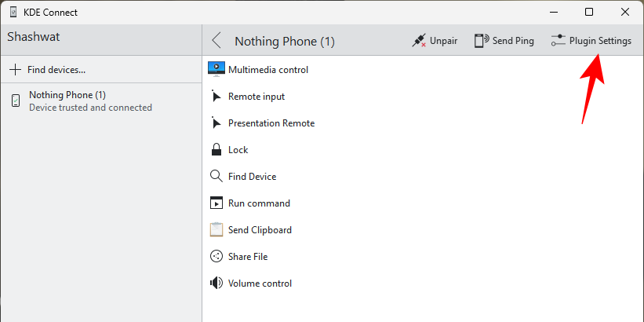This screenshot has width=644, height=322.
Task: Click the KDE Connect title bar icon
Action: [x=13, y=13]
